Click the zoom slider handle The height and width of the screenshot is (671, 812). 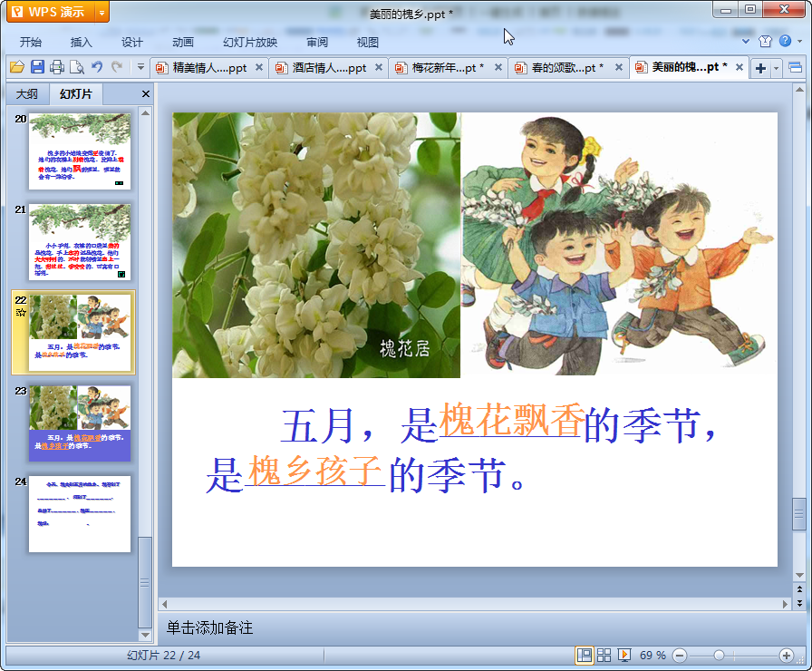tap(719, 656)
